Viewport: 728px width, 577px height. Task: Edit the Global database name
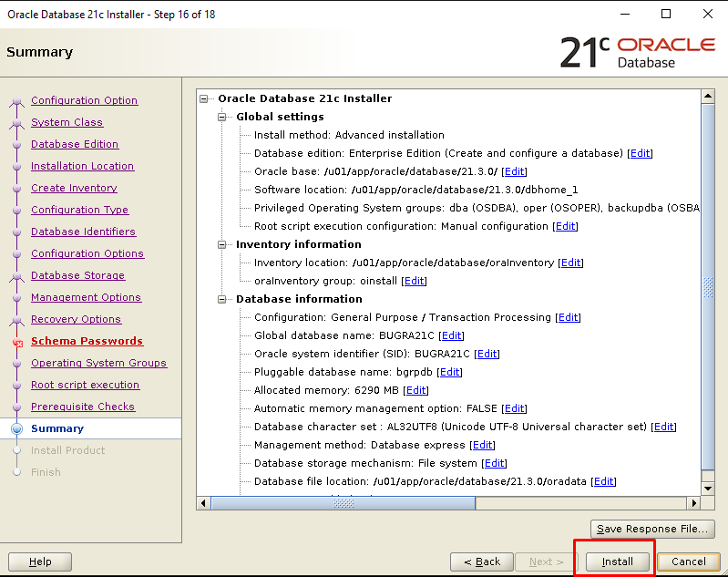[x=451, y=335]
